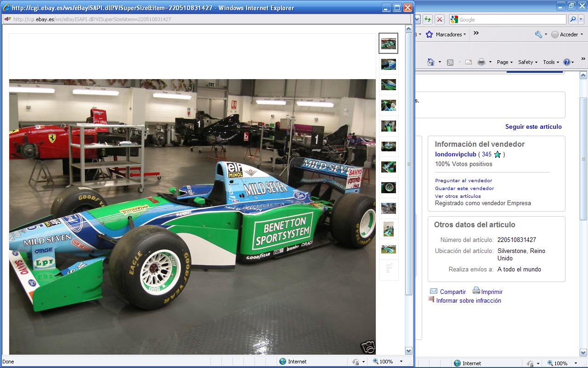
Task: Open the Safety menu
Action: click(x=527, y=62)
